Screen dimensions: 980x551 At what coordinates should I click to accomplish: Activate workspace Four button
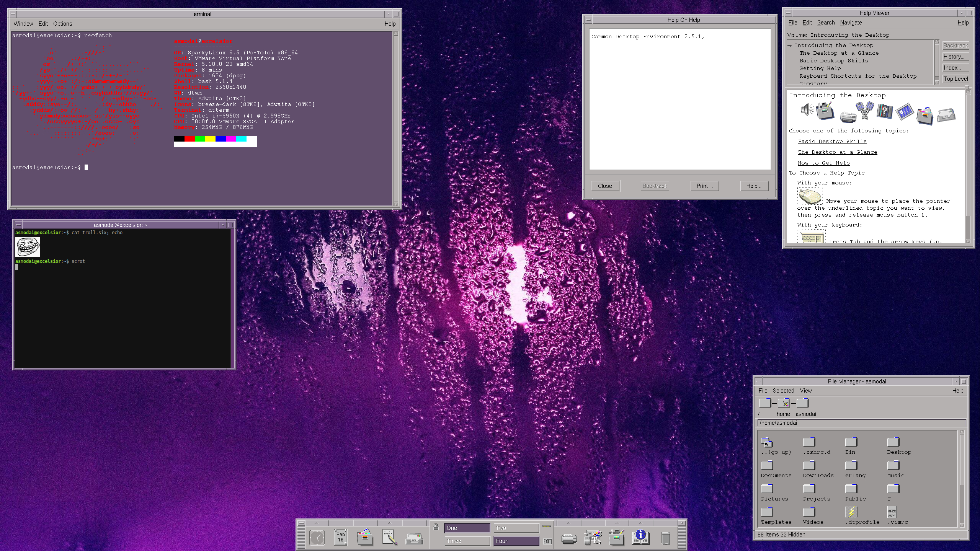516,541
